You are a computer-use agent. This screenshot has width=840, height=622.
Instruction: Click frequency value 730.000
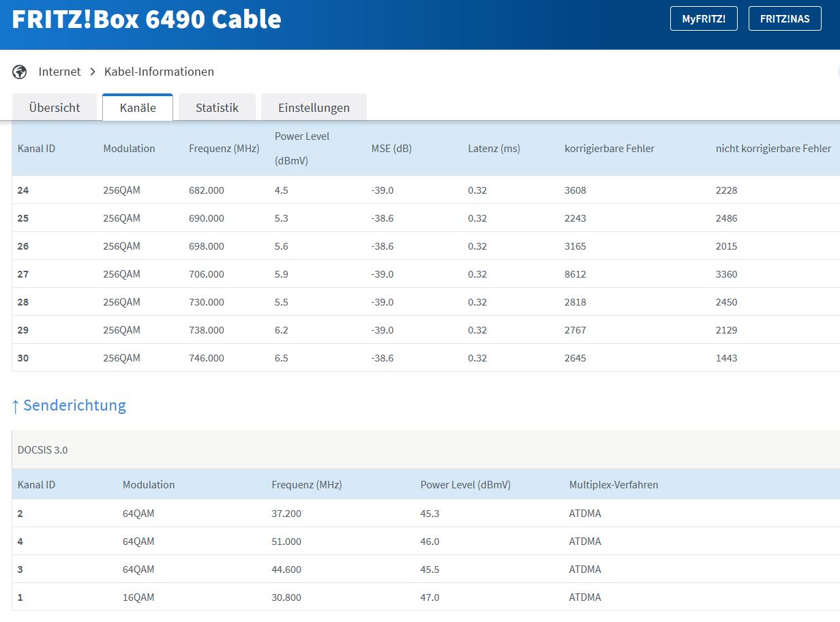(207, 302)
